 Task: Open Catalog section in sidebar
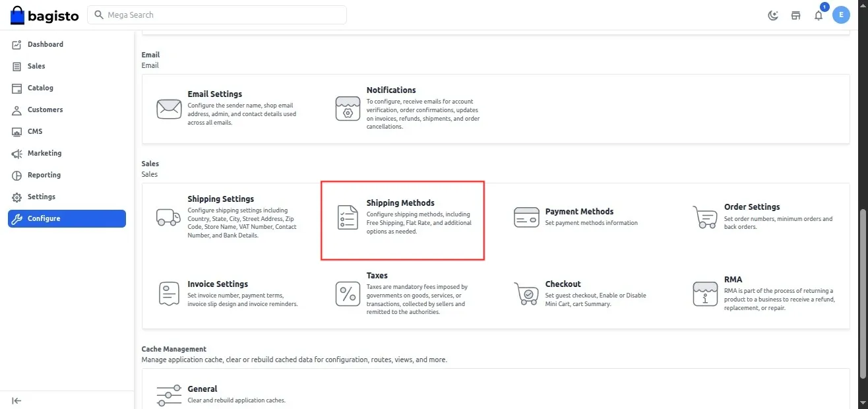point(40,88)
